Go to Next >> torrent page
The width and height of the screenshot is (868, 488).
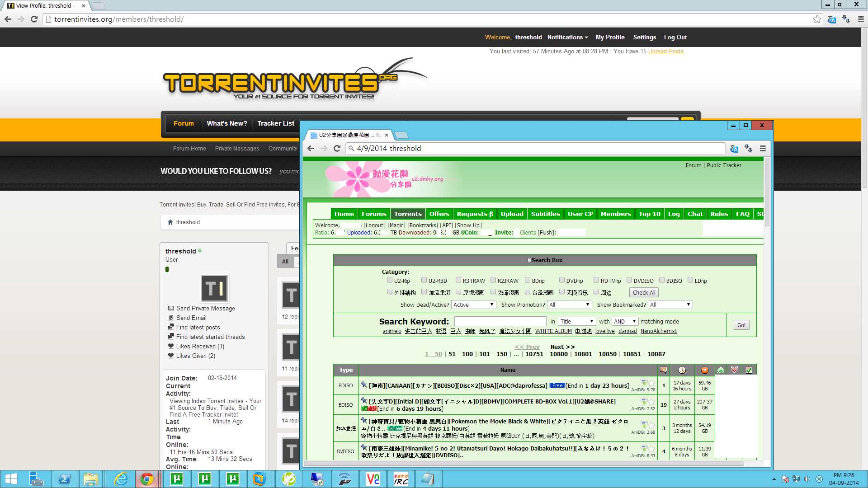[x=562, y=347]
